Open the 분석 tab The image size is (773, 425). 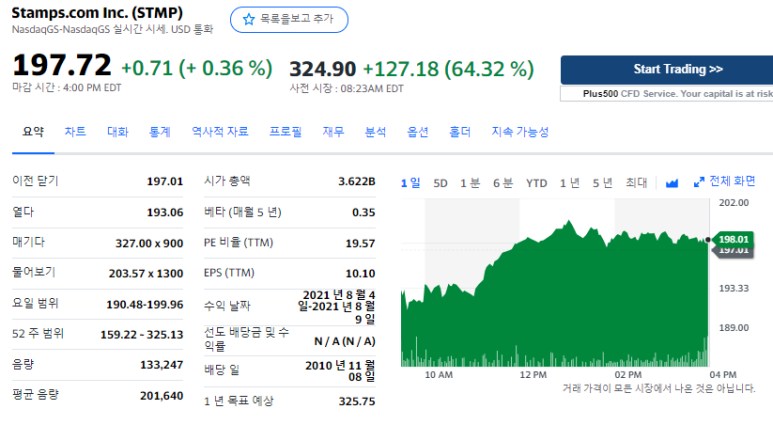tap(375, 132)
